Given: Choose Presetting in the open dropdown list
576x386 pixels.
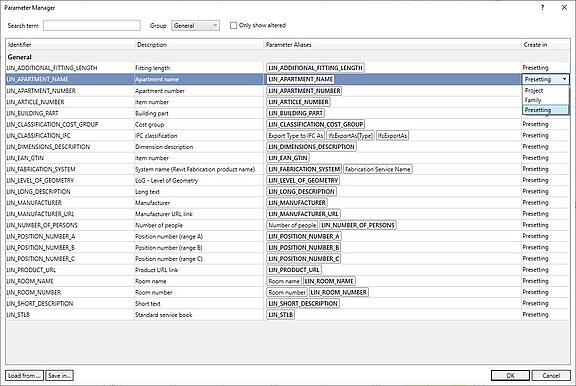Looking at the screenshot, I should click(546, 110).
